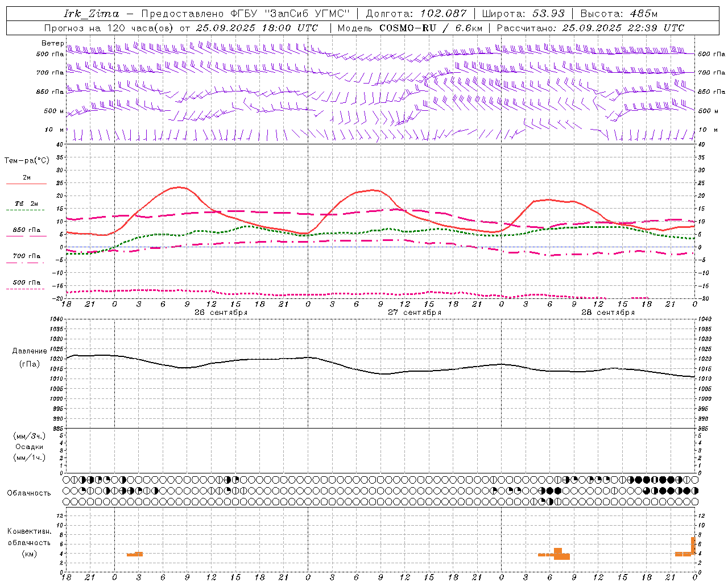Click the Td 2м dew point legend entry
The width and height of the screenshot is (728, 582).
[x=26, y=203]
